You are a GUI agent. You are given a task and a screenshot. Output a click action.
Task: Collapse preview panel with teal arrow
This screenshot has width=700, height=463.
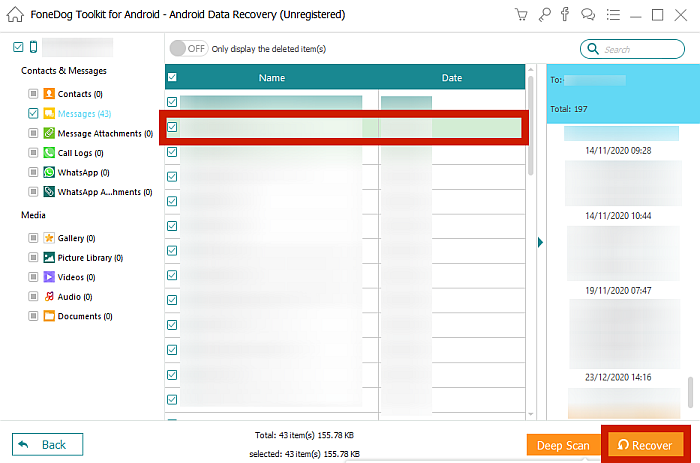(540, 242)
